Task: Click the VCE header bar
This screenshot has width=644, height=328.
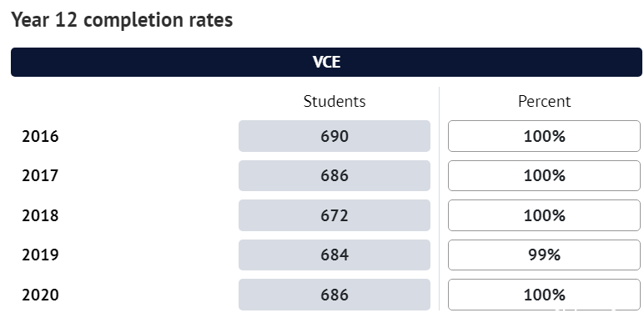Action: pos(326,62)
